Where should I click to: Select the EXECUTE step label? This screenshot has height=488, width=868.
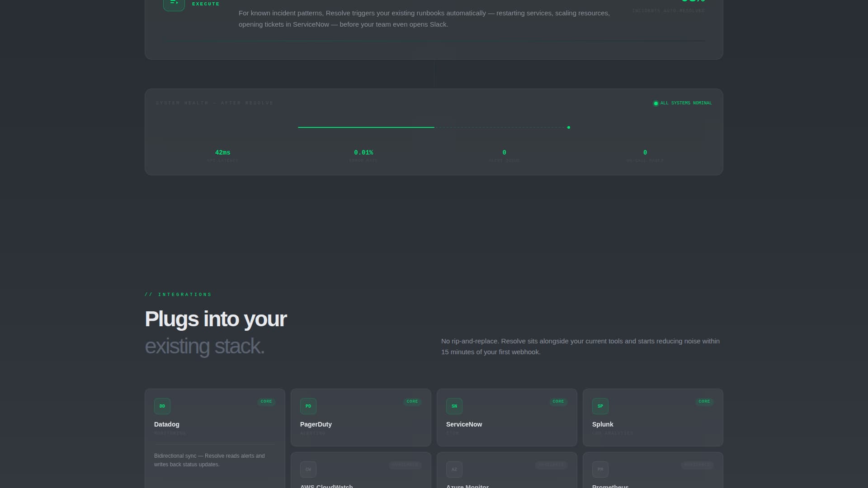click(x=206, y=4)
